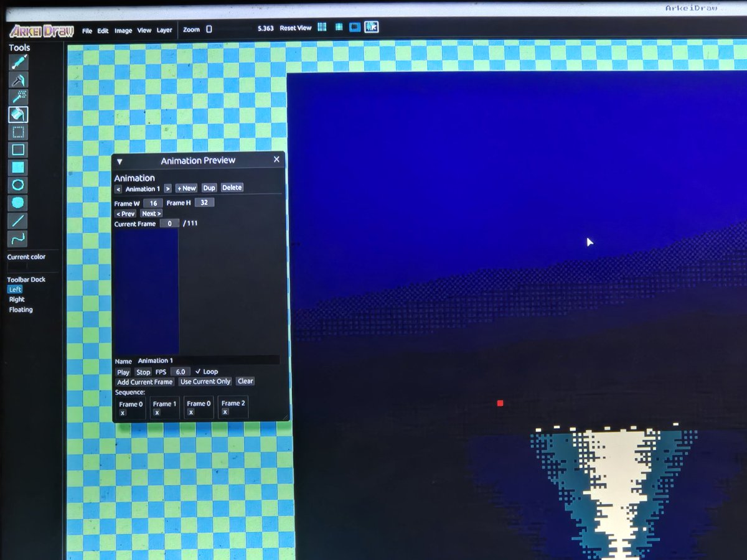
Task: Click the Current Frame number field
Action: coord(169,223)
